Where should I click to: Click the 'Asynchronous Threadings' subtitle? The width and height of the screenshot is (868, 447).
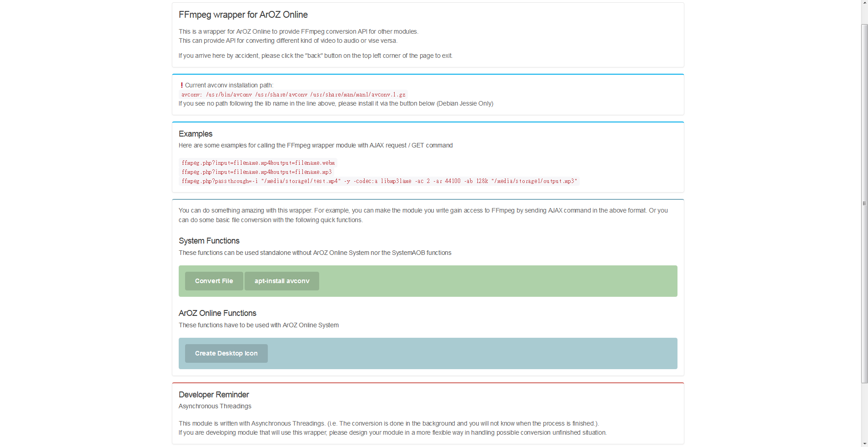[215, 406]
